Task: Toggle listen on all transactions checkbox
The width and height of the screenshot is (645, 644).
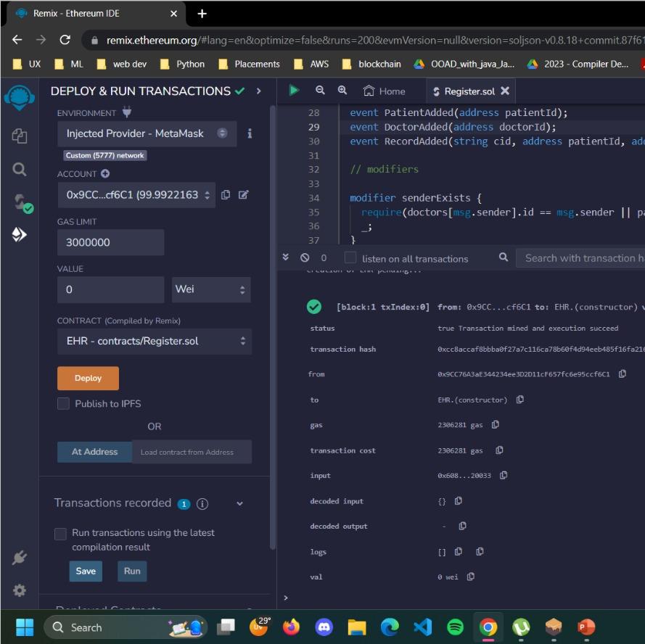Action: [x=350, y=257]
